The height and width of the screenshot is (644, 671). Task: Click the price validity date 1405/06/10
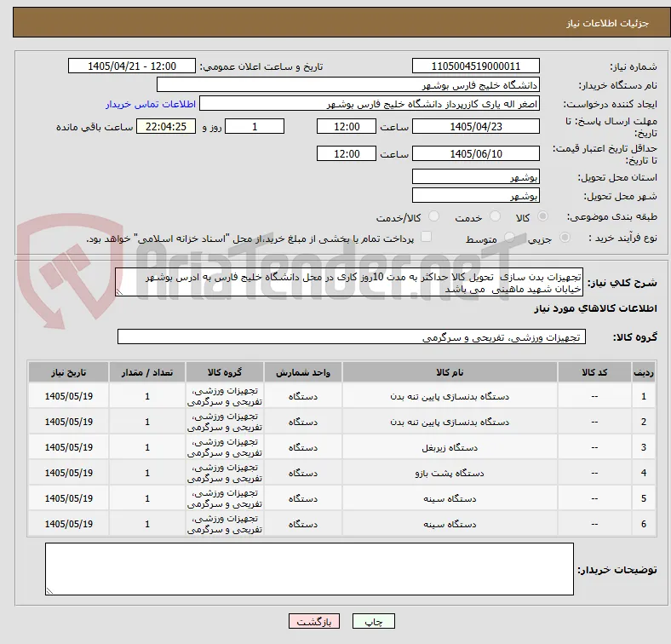tap(475, 153)
